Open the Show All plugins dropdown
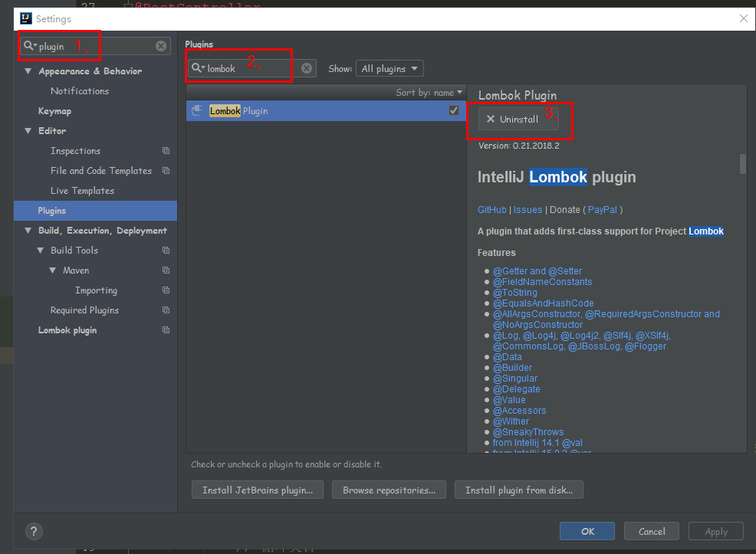The width and height of the screenshot is (756, 554). (x=390, y=68)
